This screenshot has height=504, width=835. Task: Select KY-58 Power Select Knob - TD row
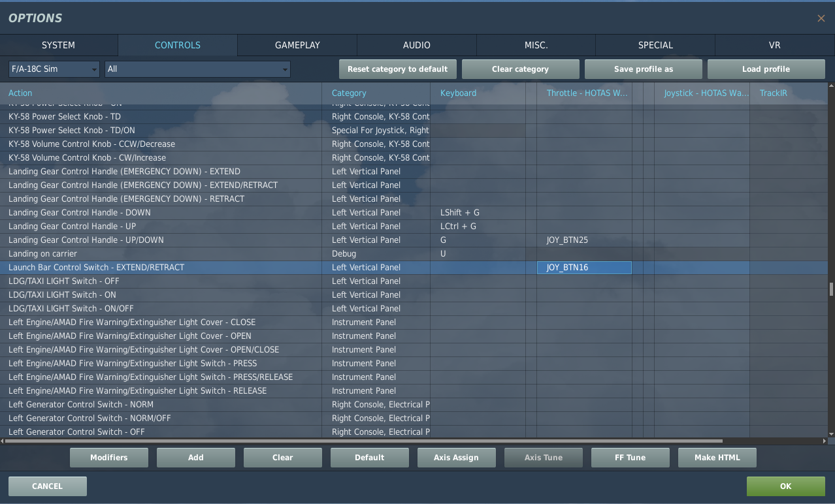click(x=414, y=117)
